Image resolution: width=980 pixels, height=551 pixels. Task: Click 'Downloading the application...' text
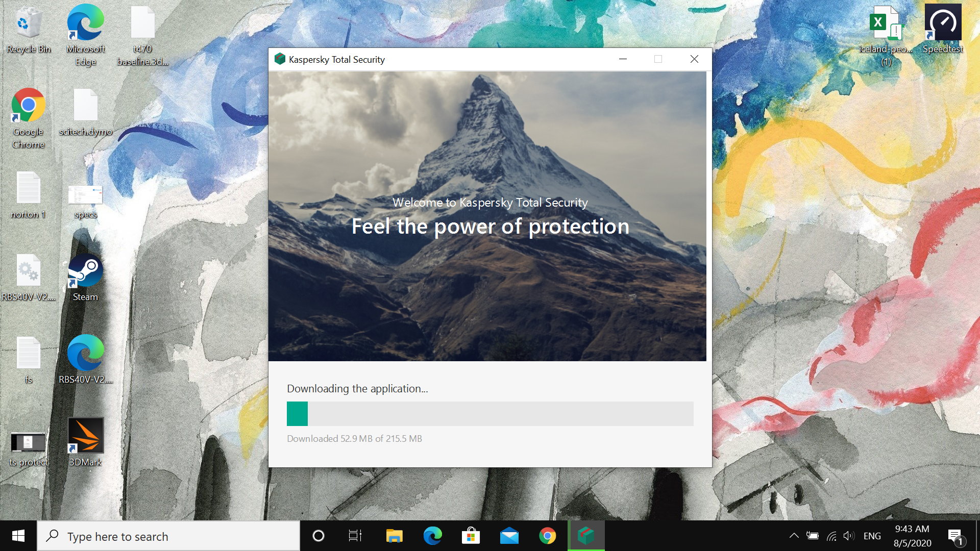pyautogui.click(x=357, y=389)
